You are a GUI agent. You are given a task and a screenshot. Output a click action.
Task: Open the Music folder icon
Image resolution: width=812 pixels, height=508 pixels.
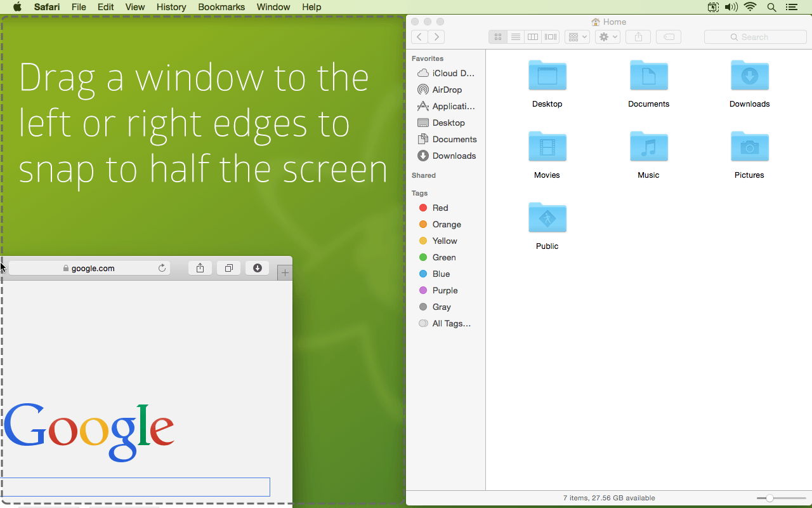[x=648, y=147]
